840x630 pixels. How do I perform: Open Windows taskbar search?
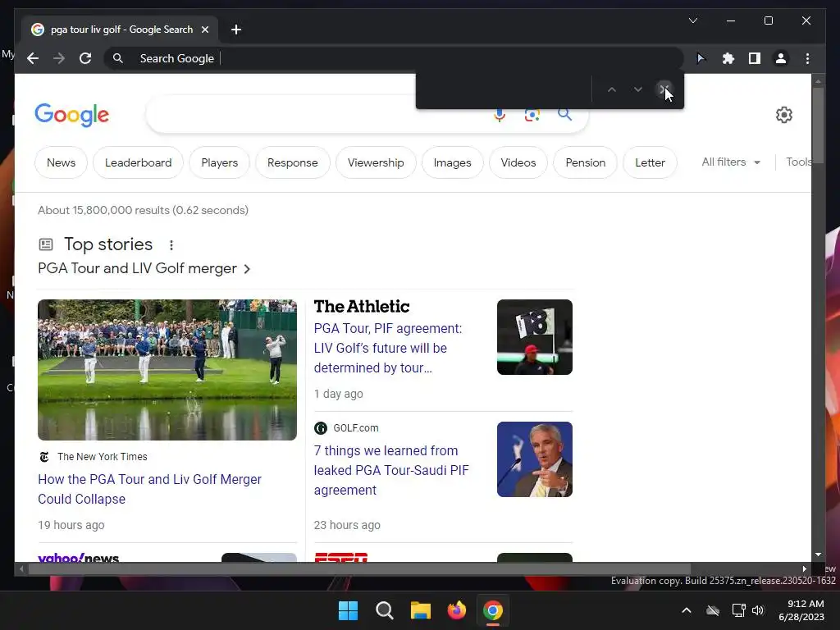tap(384, 610)
